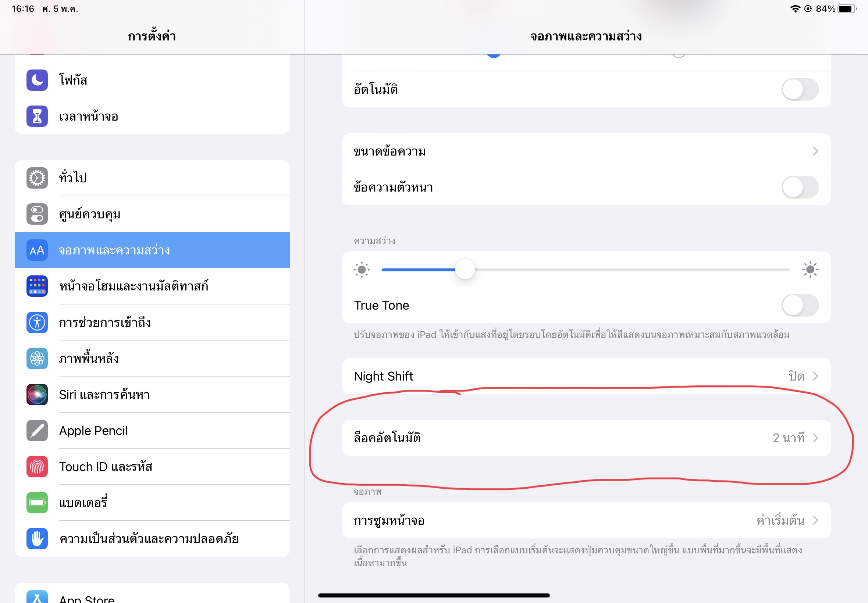
Task: Open Siri and Search icon
Action: click(37, 395)
